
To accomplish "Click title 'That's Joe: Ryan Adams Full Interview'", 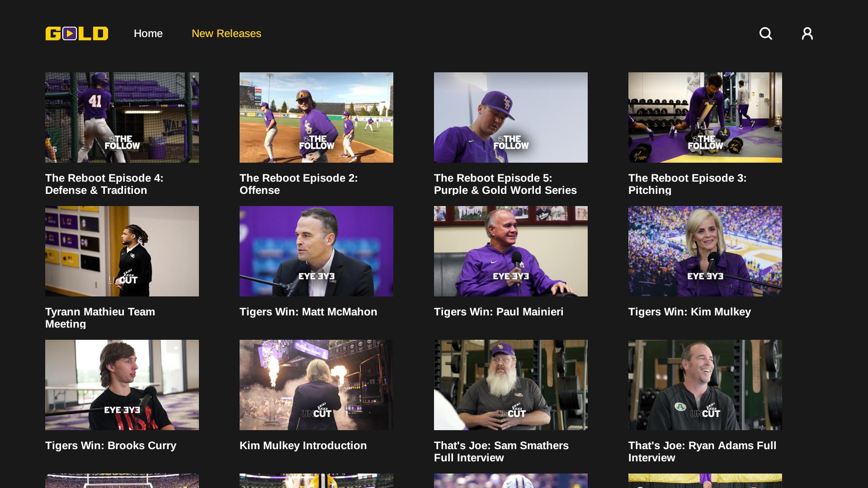I will 703,451.
